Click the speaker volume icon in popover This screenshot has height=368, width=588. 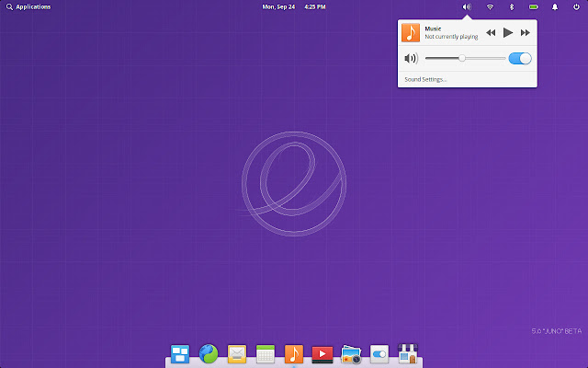pyautogui.click(x=412, y=58)
